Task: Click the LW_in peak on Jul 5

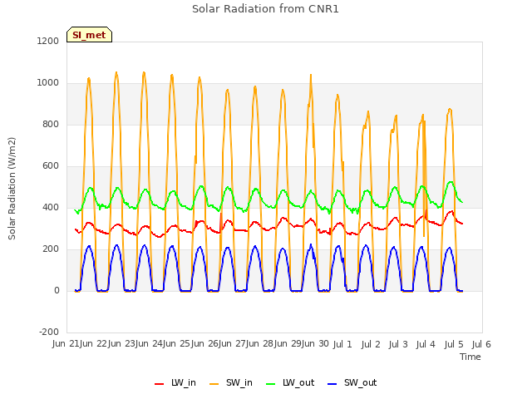Action: [451, 211]
